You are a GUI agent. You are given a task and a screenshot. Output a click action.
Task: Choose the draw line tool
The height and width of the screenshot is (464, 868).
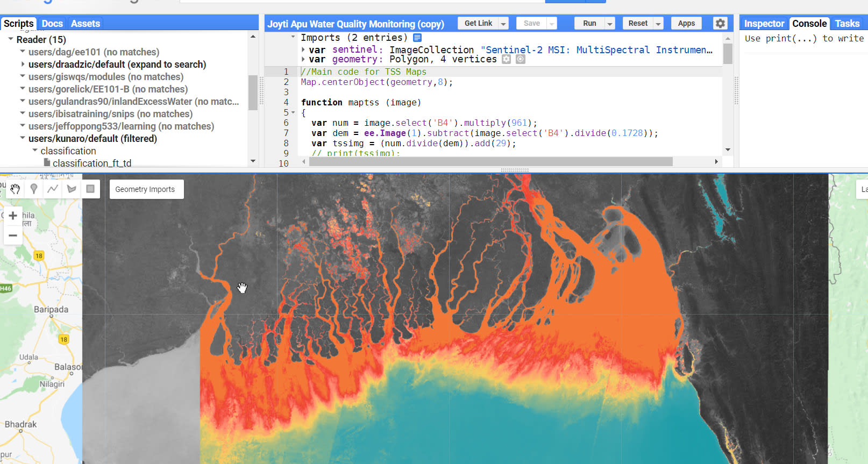53,189
